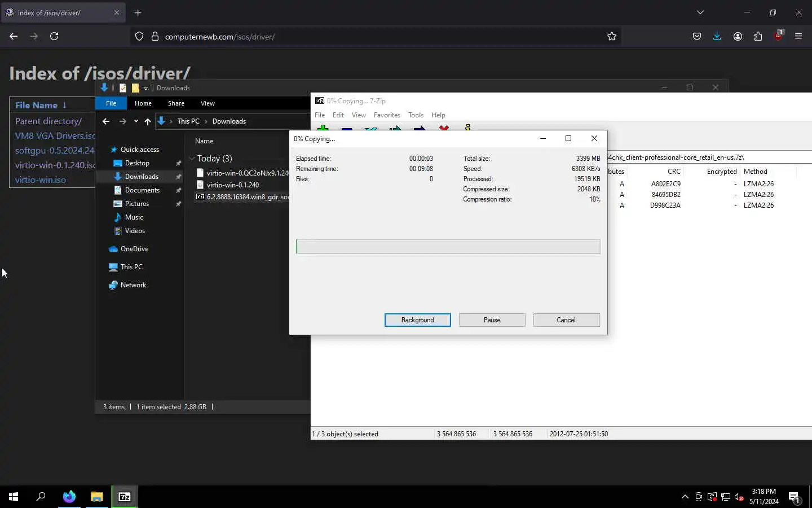Click the Background button in copying dialog
The image size is (812, 508).
click(418, 320)
